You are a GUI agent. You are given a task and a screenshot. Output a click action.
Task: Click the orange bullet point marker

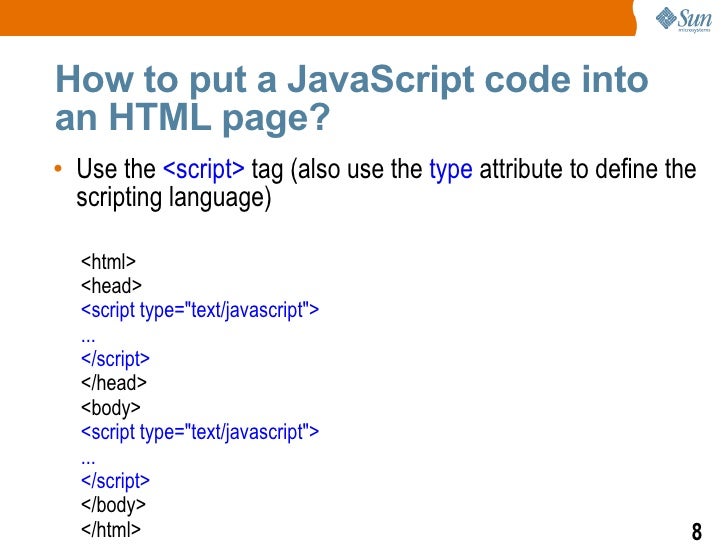click(58, 169)
